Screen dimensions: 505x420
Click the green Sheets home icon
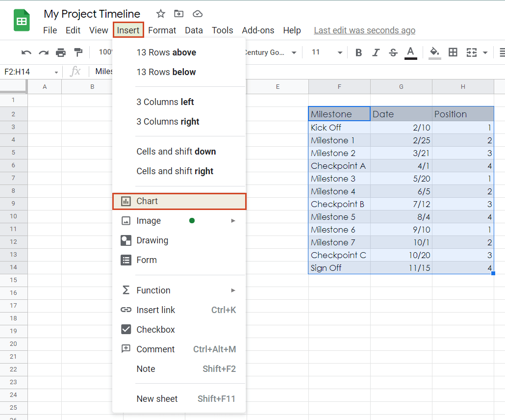pos(22,21)
